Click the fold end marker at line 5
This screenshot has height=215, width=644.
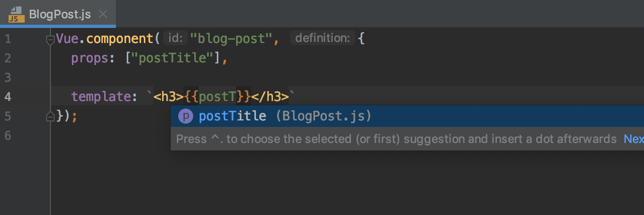pyautogui.click(x=50, y=116)
